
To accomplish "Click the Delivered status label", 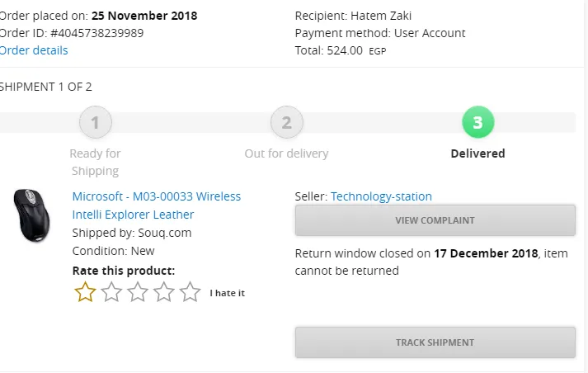I will click(x=477, y=153).
